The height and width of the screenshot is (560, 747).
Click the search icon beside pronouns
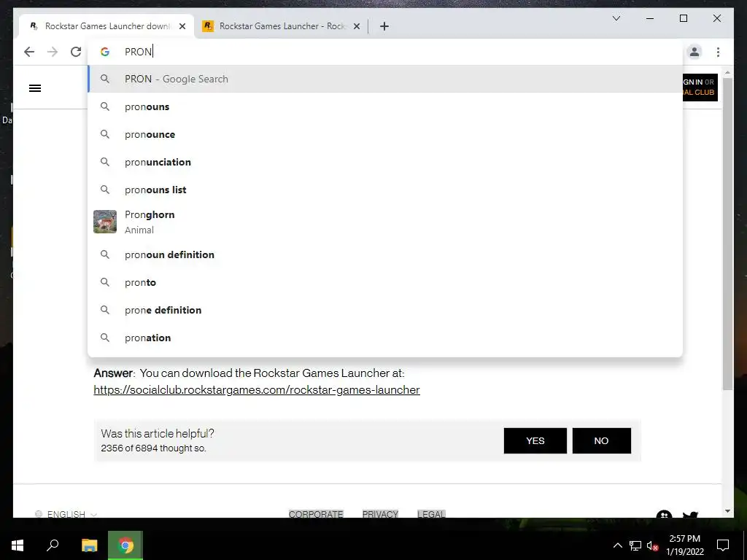click(105, 106)
